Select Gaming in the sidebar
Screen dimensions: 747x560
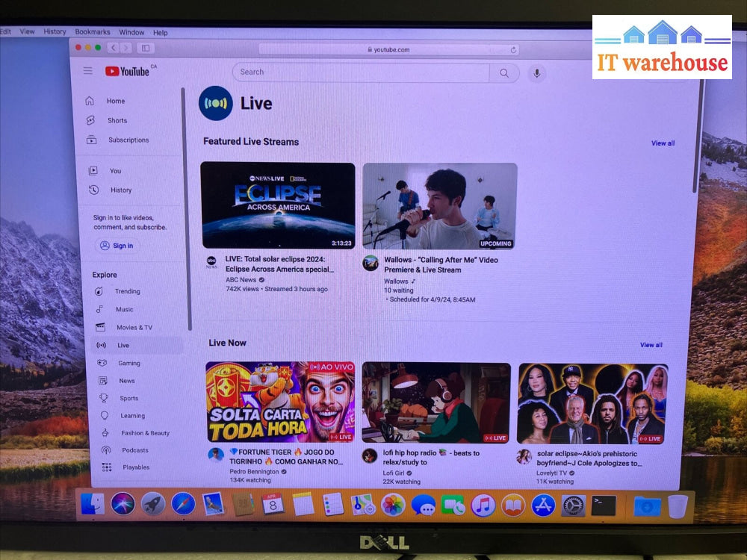tap(128, 363)
